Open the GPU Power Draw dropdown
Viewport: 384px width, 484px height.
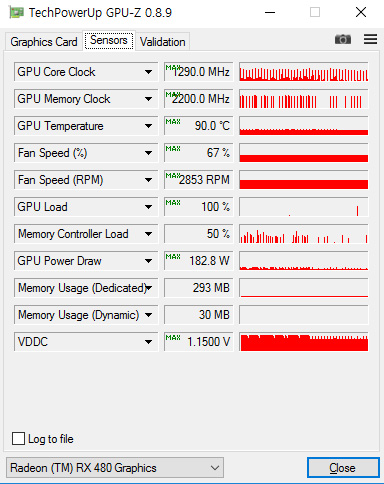point(86,261)
